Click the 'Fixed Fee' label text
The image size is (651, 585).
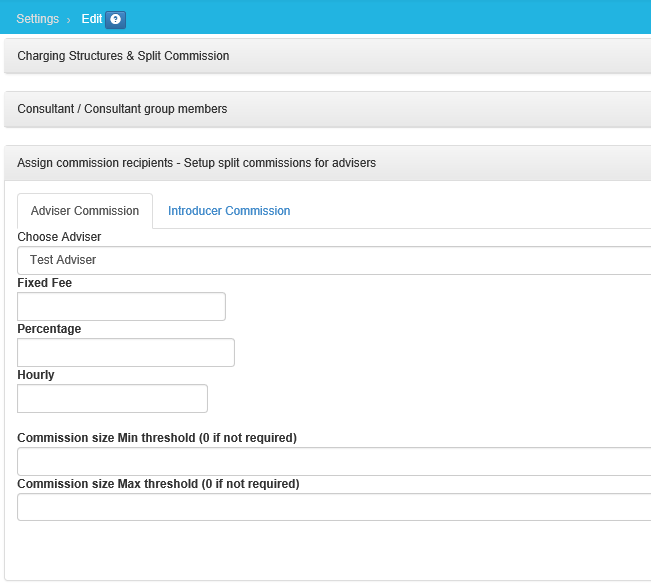(x=44, y=283)
